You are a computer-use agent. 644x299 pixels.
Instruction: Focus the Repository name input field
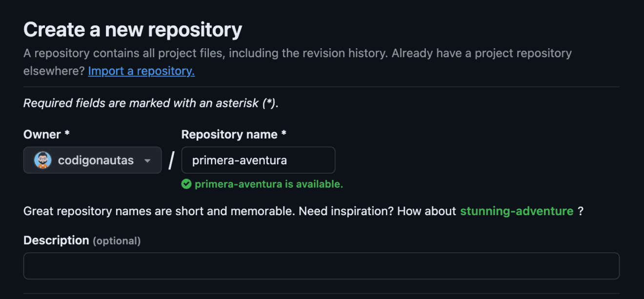[x=258, y=160]
